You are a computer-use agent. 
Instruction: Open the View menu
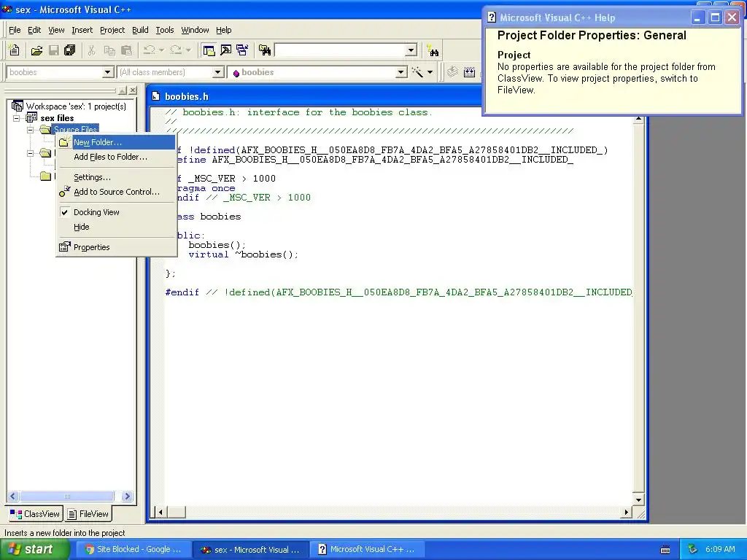56,30
